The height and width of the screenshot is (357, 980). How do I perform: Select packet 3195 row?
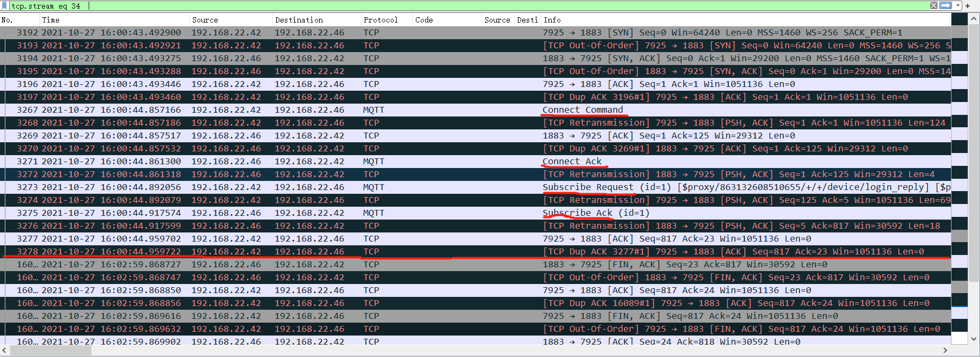pos(475,71)
